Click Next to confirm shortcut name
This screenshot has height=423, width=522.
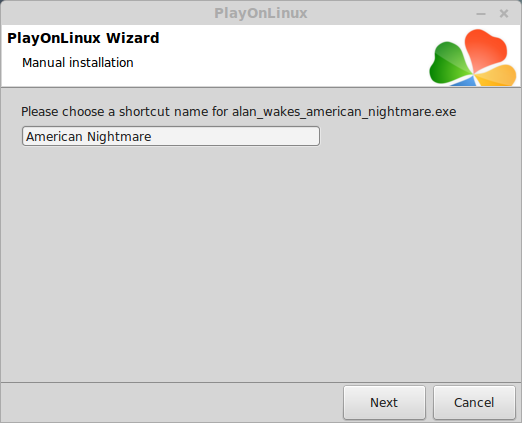coord(384,402)
